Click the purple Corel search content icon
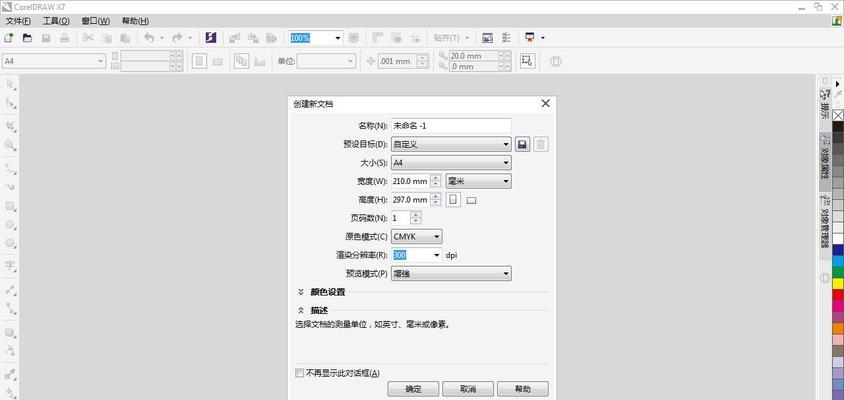The image size is (844, 400). coord(211,38)
